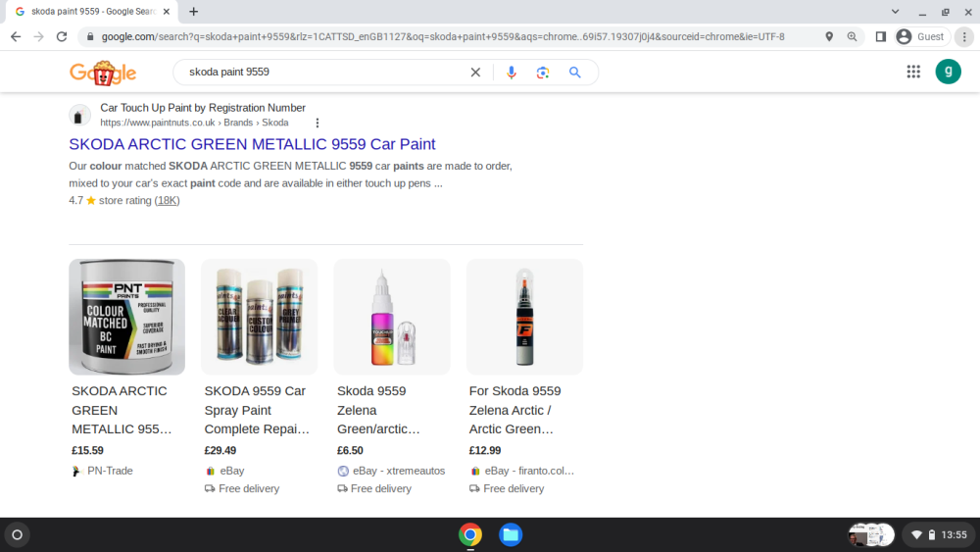This screenshot has width=980, height=552.
Task: Click the Google logo
Action: 103,73
